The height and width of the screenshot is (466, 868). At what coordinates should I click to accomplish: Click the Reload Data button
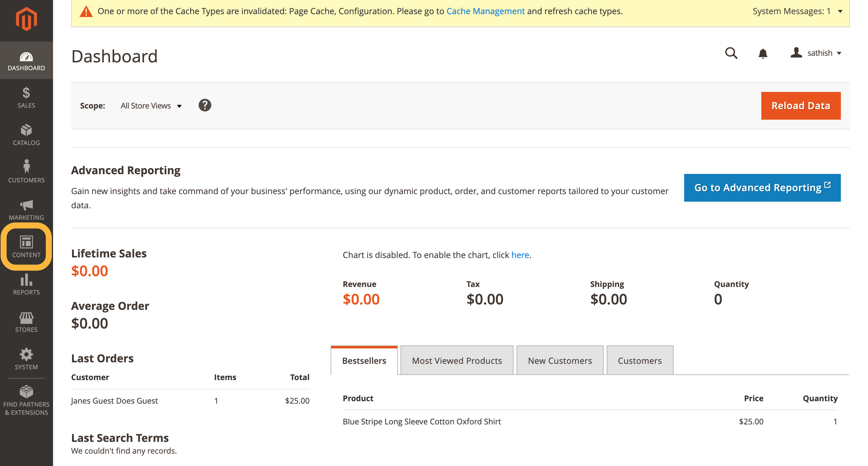point(801,106)
